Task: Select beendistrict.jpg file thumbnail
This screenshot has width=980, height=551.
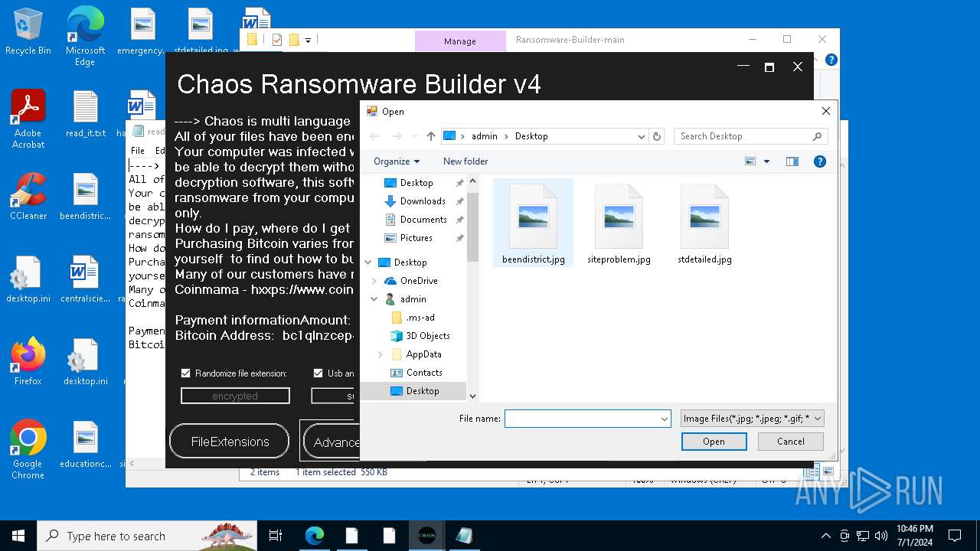Action: 534,223
